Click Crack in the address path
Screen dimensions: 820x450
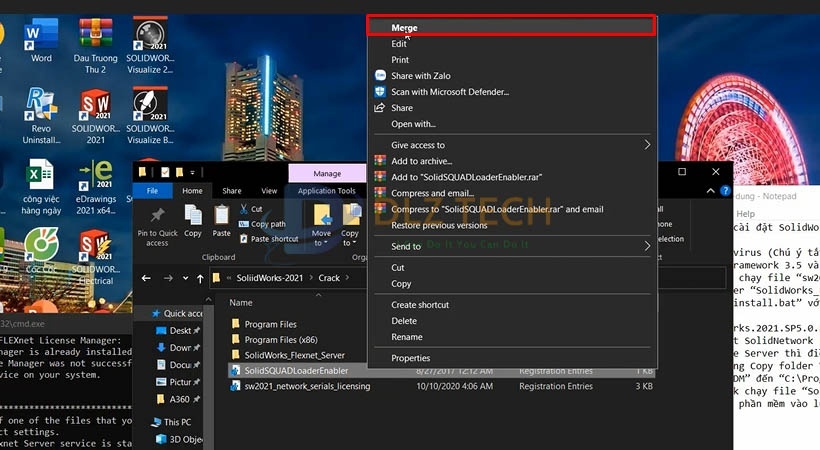(329, 278)
